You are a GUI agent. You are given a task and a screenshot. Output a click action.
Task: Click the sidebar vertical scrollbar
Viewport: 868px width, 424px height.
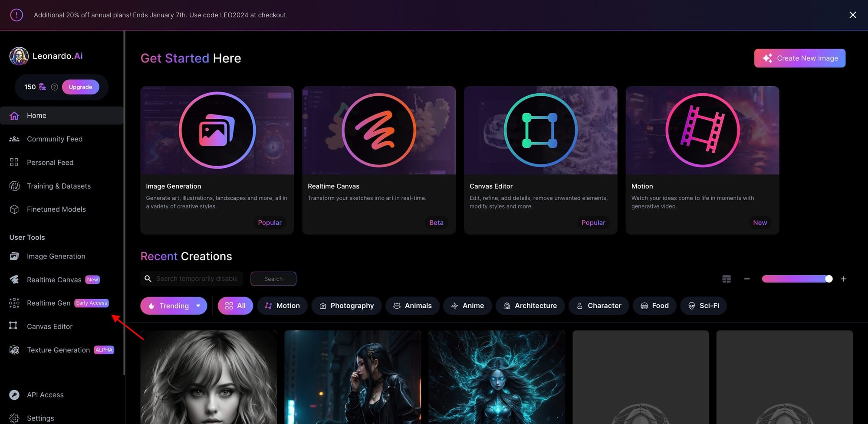124,202
